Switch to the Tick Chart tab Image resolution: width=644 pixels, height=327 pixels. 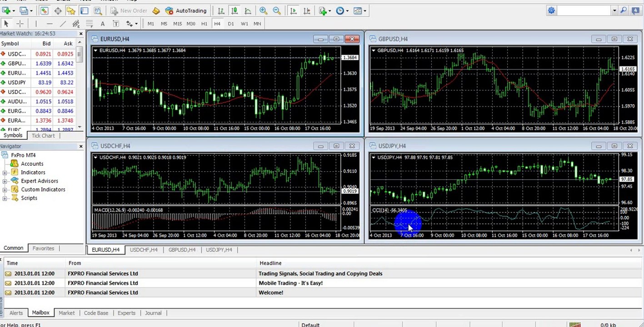[x=43, y=136]
